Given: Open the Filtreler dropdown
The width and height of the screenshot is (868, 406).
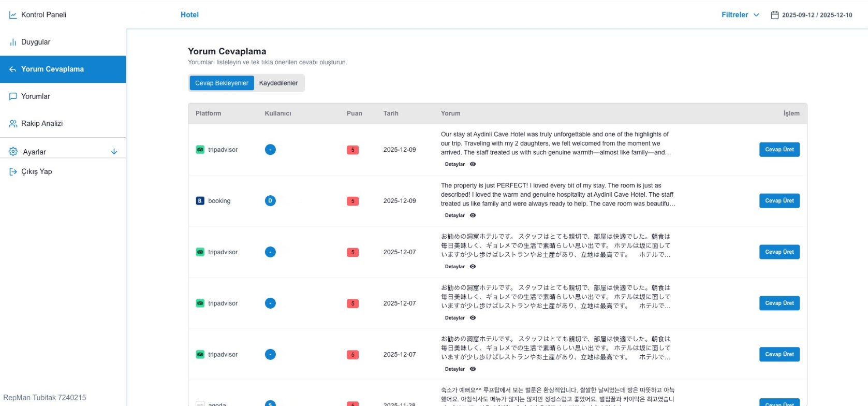Looking at the screenshot, I should [740, 15].
